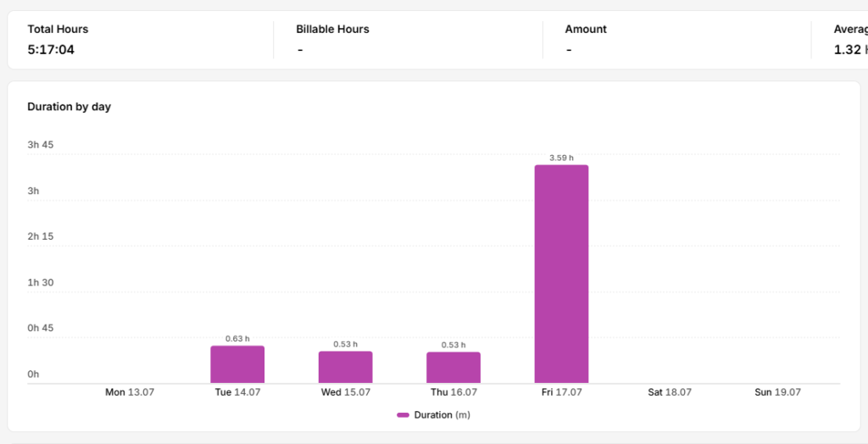Viewport: 868px width, 444px height.
Task: Select the Fri 17.07 bar
Action: click(561, 274)
